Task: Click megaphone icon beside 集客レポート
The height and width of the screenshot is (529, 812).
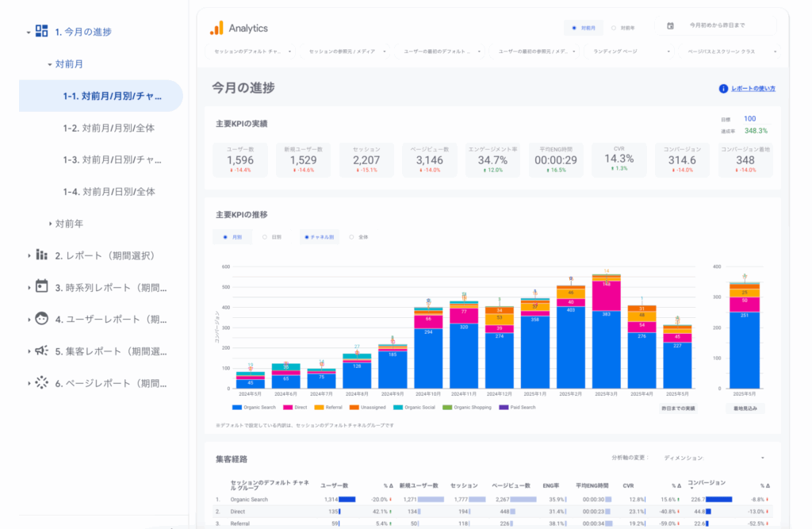Action: point(42,351)
